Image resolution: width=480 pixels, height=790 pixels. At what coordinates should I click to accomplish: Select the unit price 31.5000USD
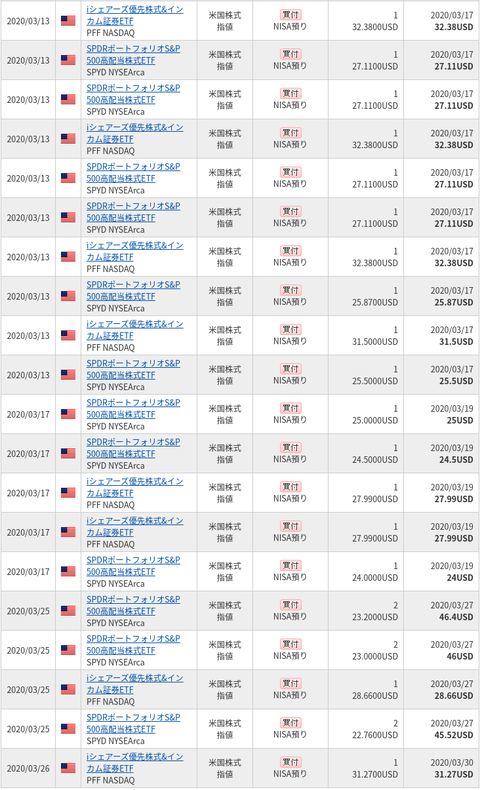click(x=375, y=342)
